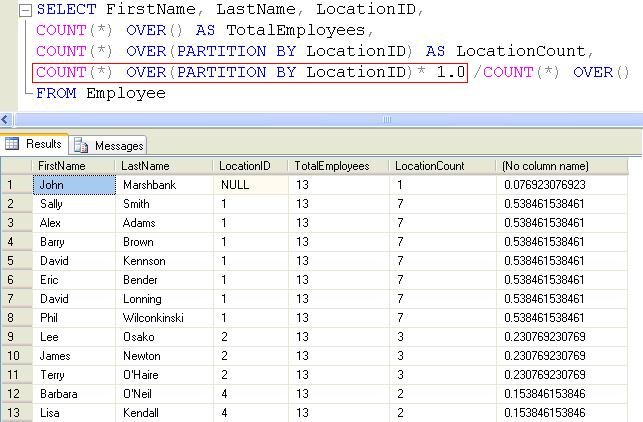Click the Osako last name cell
Screen dimensions: 643x422
(x=164, y=337)
